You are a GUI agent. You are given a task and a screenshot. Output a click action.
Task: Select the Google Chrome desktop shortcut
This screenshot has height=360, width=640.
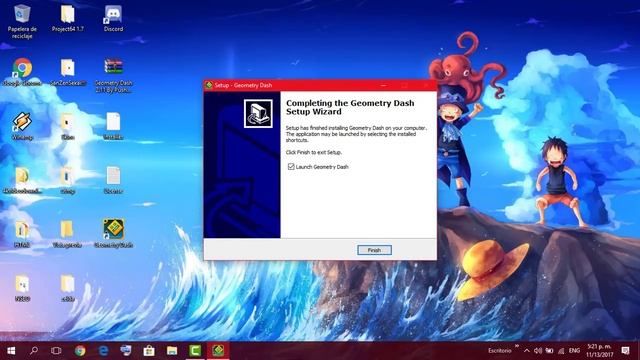tap(22, 72)
